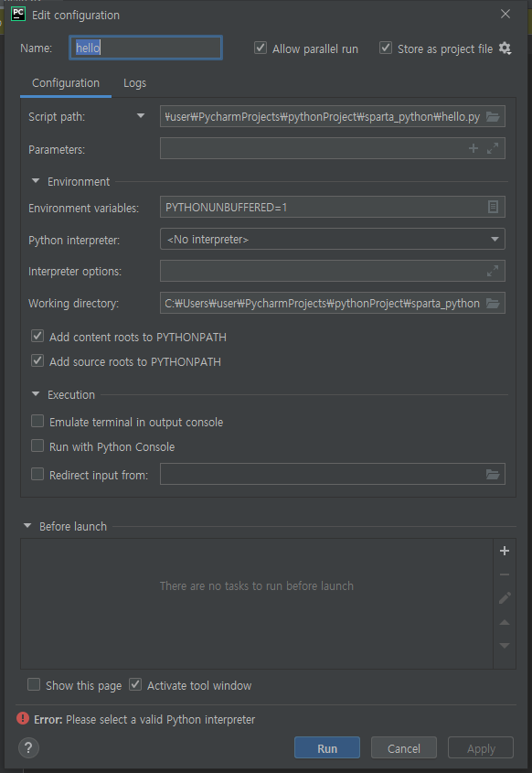Click into the Name text field

click(146, 48)
